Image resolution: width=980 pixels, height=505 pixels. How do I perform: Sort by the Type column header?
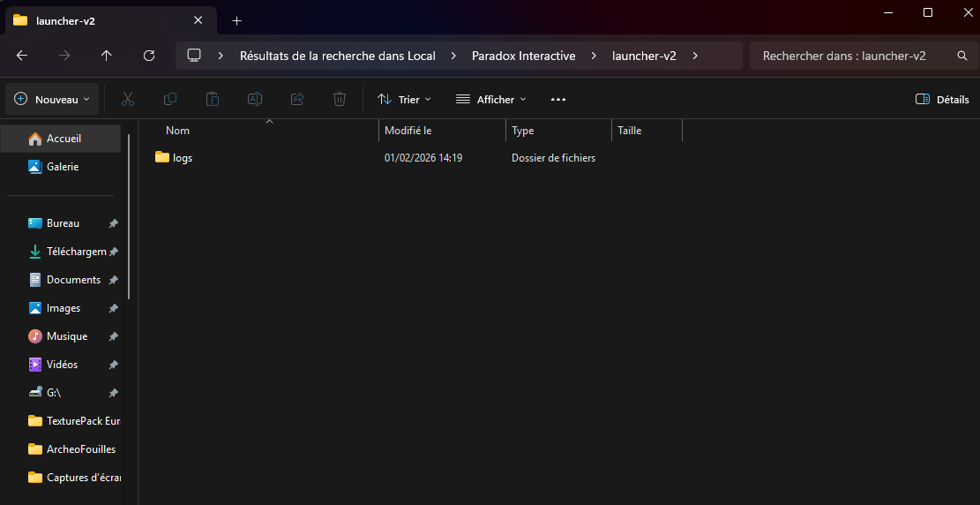coord(558,131)
